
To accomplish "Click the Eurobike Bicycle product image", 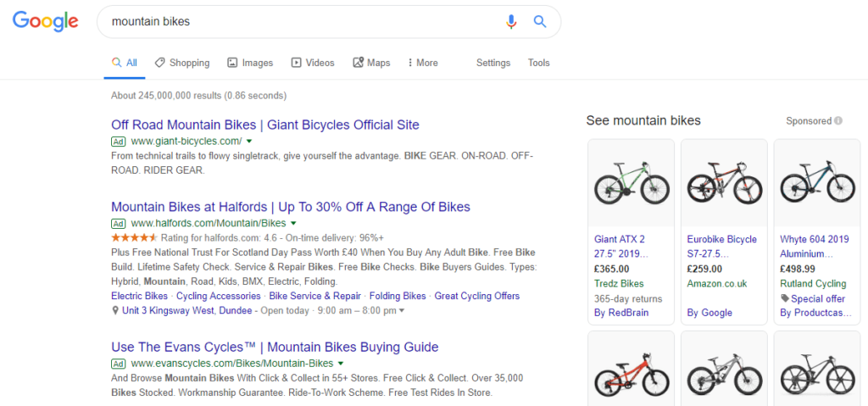I will click(724, 183).
